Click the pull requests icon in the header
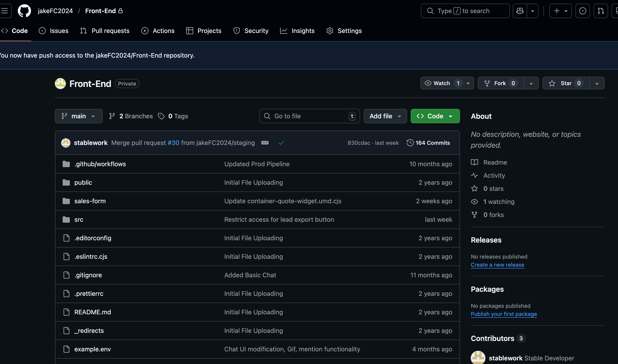 click(x=601, y=11)
